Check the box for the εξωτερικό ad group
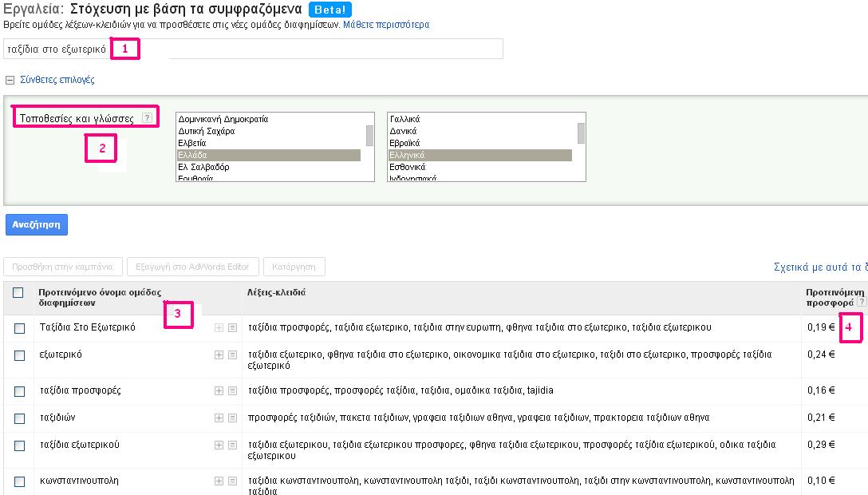 [19, 355]
